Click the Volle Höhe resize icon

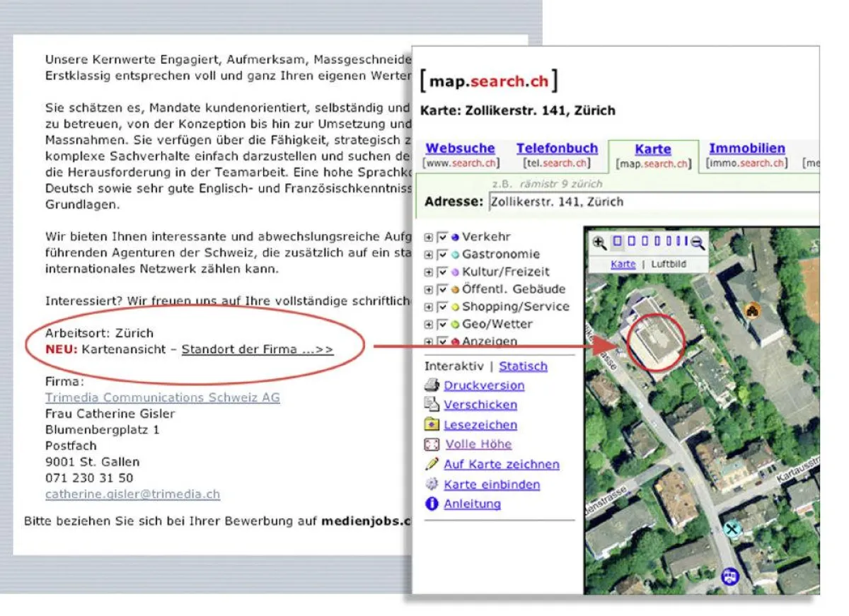(x=432, y=443)
